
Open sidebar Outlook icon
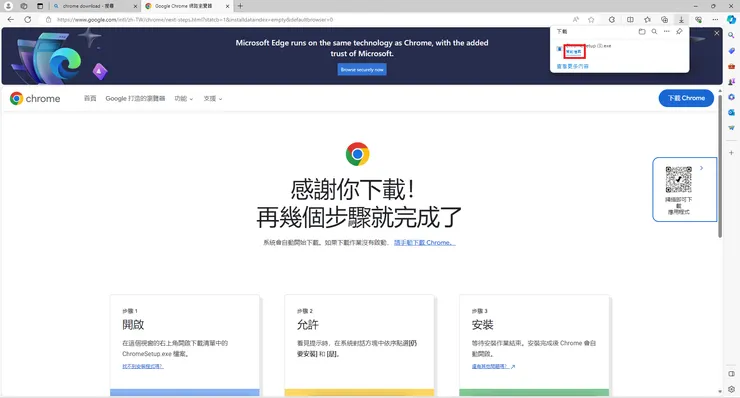point(731,112)
